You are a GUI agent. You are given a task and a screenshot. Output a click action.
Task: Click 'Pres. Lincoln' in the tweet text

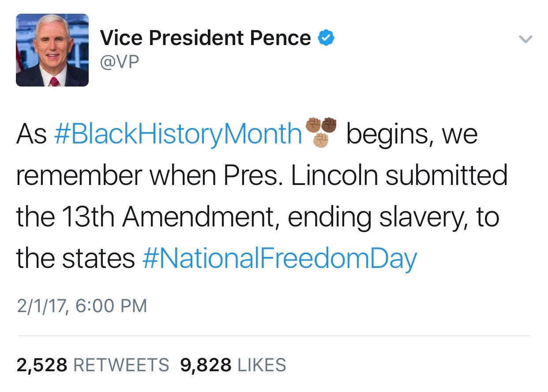(301, 175)
